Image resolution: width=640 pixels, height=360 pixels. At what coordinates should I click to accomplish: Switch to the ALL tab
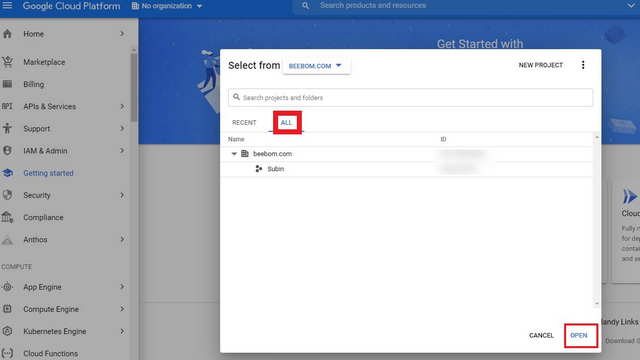pos(287,122)
